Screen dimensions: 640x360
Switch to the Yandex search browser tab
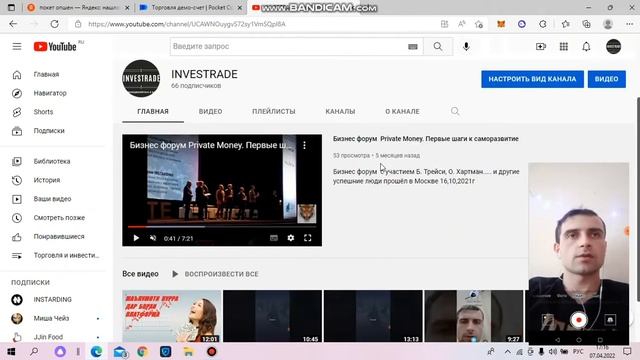[x=78, y=8]
